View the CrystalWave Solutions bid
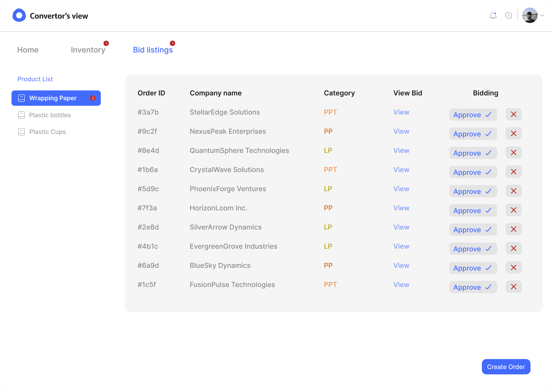The image size is (552, 392). 401,170
